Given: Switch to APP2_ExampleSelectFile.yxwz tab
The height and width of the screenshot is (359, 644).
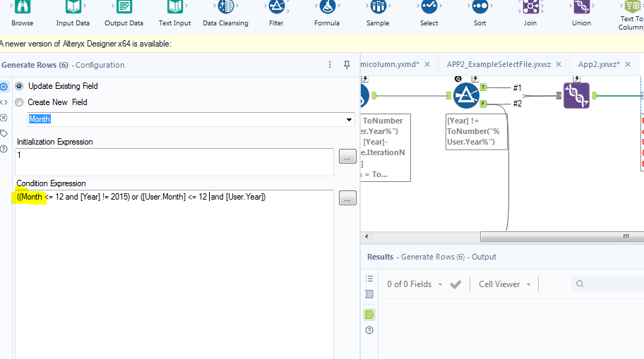Looking at the screenshot, I should 499,64.
